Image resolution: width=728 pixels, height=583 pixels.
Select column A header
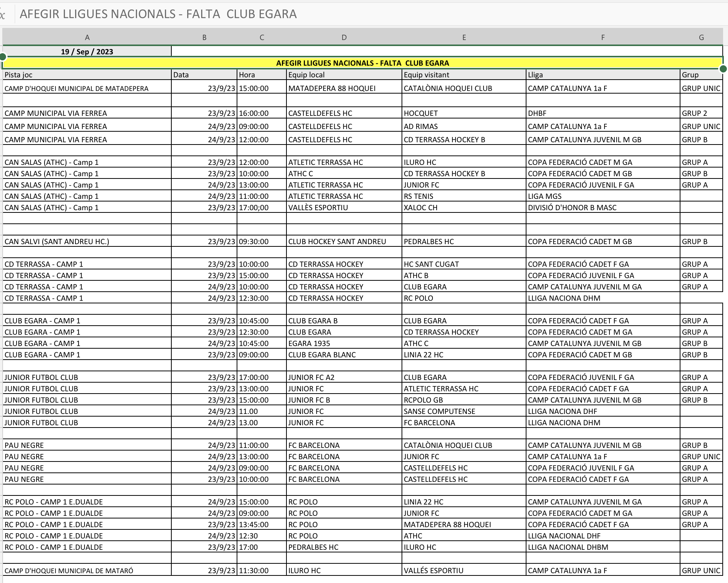click(x=87, y=37)
